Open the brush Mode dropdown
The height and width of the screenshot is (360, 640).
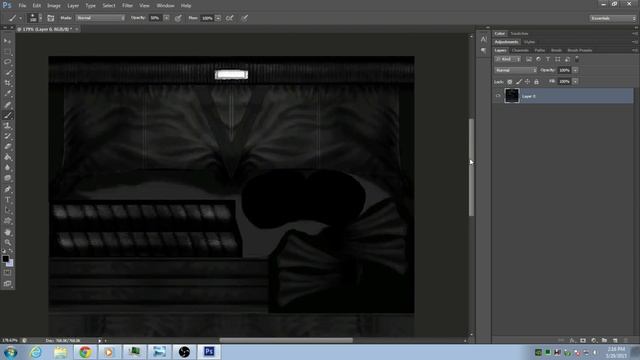pos(100,18)
